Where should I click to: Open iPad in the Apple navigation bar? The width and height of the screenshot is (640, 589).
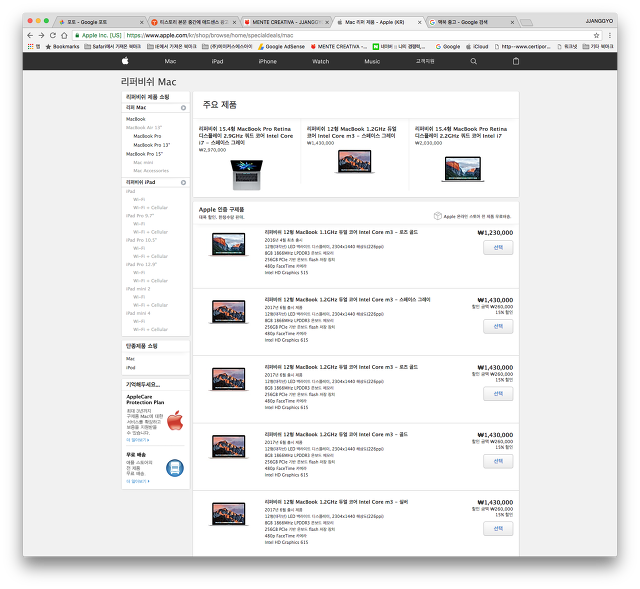(217, 61)
